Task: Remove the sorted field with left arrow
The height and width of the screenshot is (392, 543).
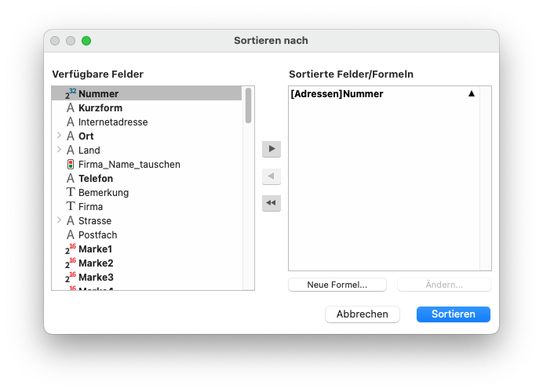Action: (x=271, y=176)
